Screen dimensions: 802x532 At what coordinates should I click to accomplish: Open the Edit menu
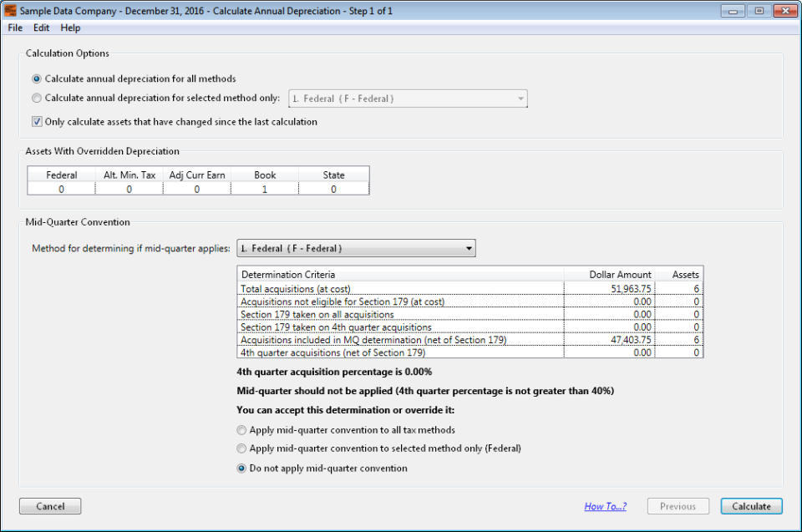(x=41, y=28)
